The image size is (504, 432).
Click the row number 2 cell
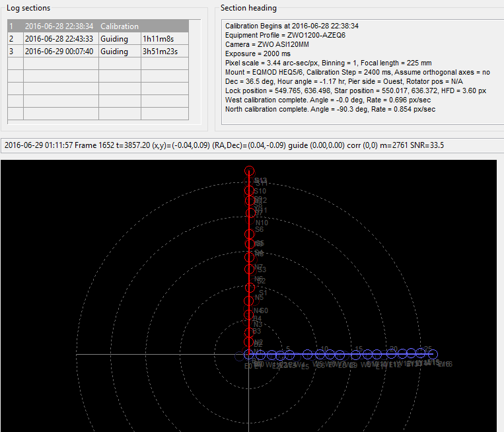tap(15, 39)
